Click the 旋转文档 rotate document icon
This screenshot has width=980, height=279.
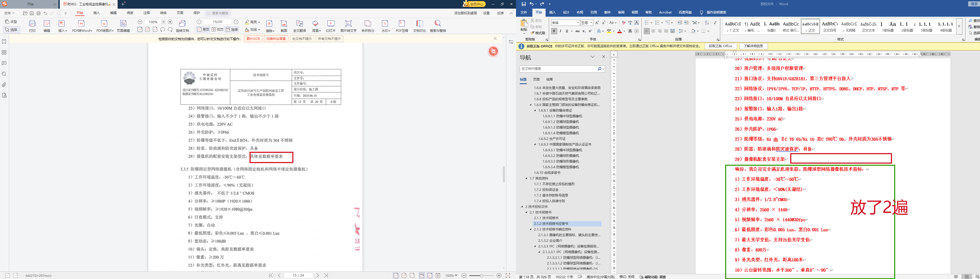(x=182, y=26)
